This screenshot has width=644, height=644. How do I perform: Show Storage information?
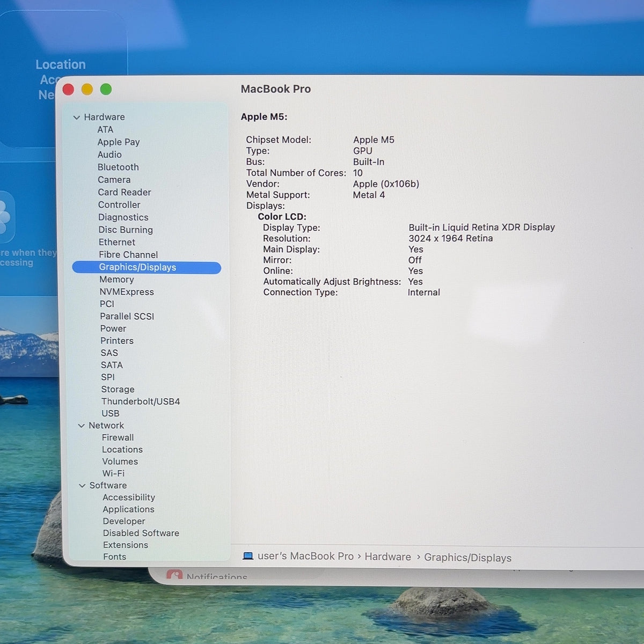coord(118,390)
